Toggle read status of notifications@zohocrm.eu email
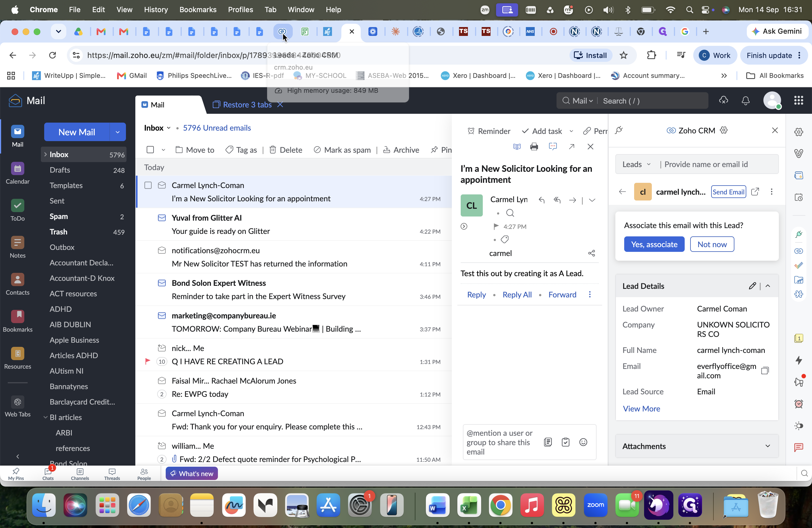812x528 pixels. coord(162,250)
